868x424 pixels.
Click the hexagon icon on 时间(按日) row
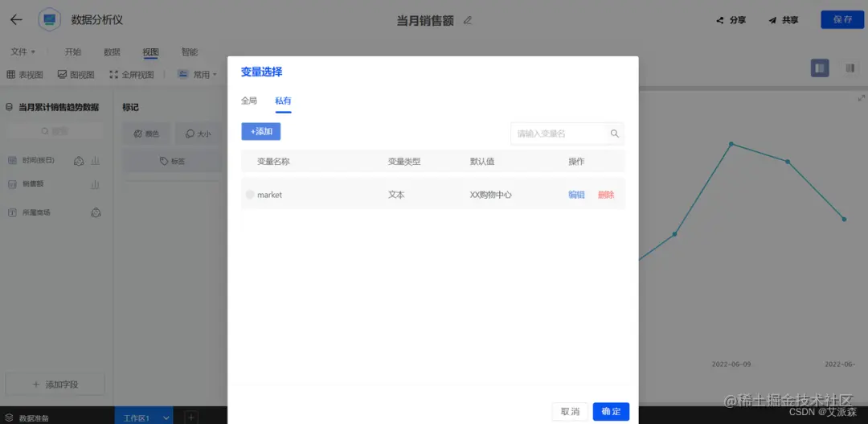[x=79, y=161]
